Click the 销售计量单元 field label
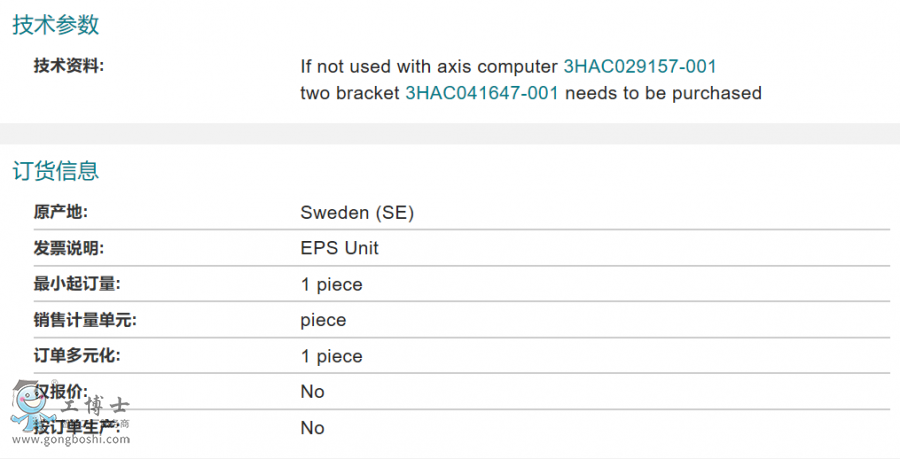 85,320
